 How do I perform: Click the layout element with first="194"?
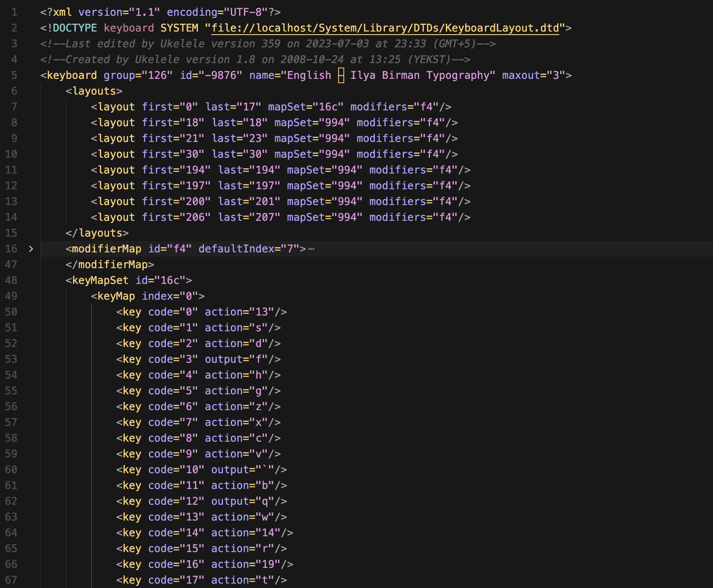tap(280, 170)
